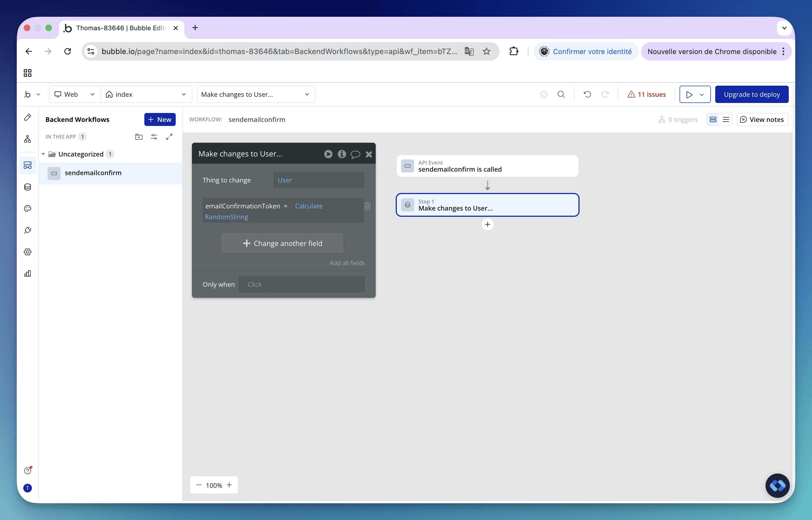This screenshot has width=812, height=520.
Task: Switch to card workflow view
Action: click(713, 119)
